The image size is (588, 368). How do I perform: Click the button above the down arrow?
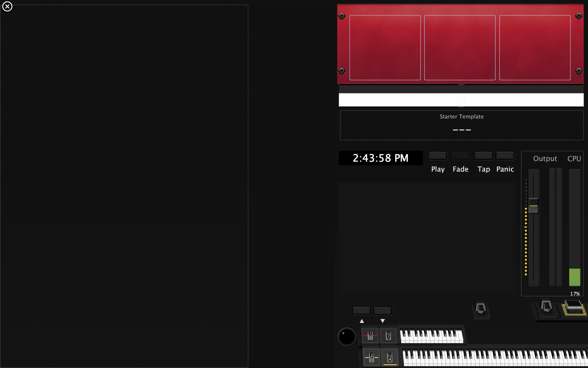(x=383, y=311)
